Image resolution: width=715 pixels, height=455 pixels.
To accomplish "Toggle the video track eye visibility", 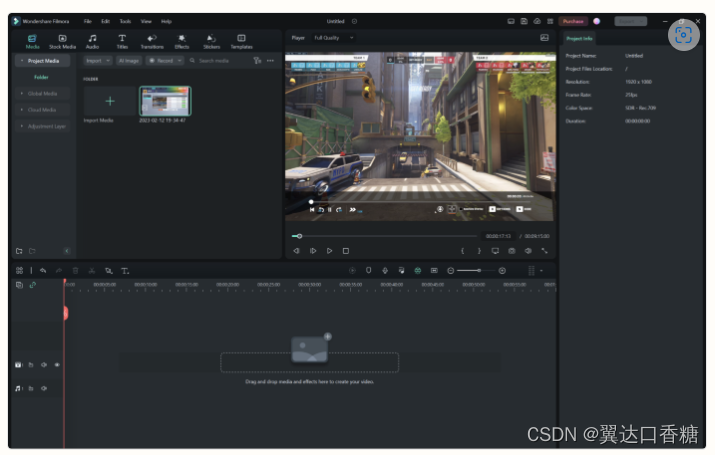I will pyautogui.click(x=57, y=365).
